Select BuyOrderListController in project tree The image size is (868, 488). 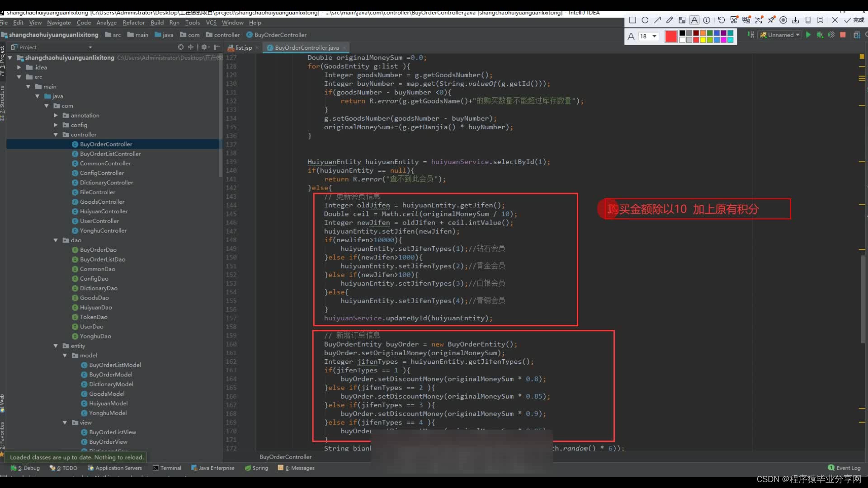coord(110,154)
